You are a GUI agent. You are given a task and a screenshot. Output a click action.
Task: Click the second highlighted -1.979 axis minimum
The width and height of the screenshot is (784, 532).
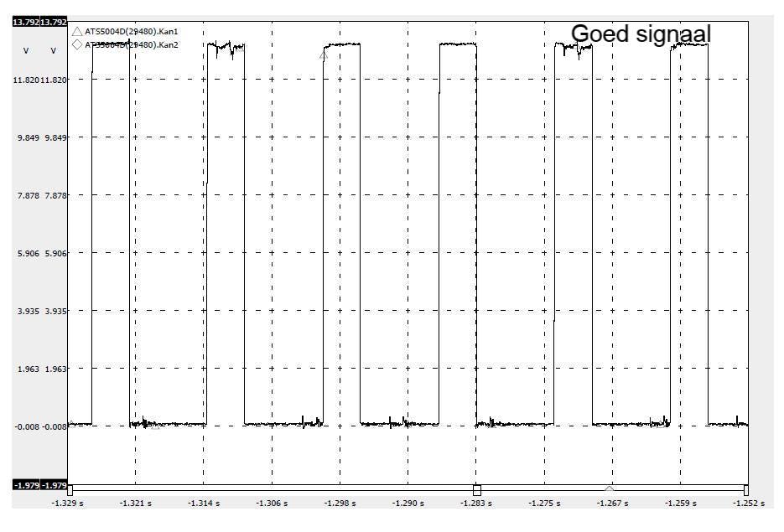54,485
